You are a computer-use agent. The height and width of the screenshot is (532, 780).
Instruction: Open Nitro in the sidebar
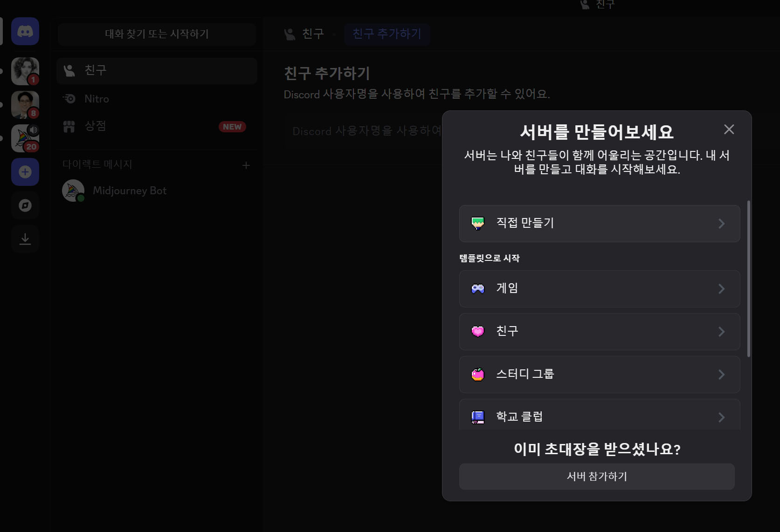coord(157,99)
